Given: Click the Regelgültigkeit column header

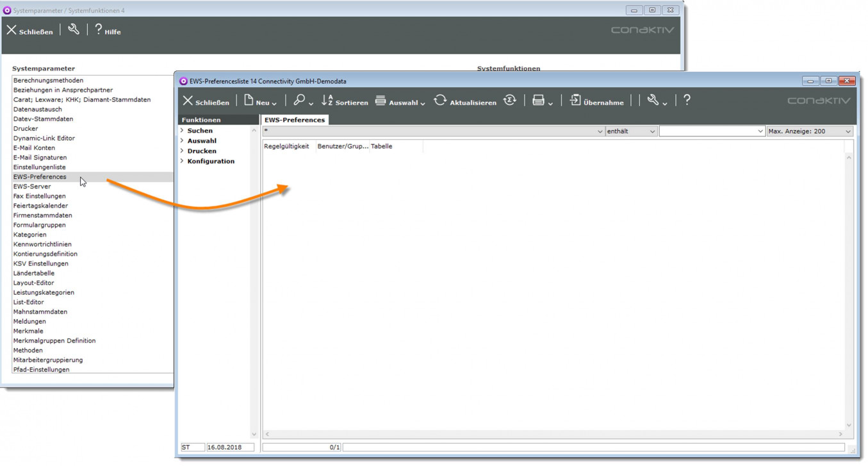Looking at the screenshot, I should tap(286, 147).
